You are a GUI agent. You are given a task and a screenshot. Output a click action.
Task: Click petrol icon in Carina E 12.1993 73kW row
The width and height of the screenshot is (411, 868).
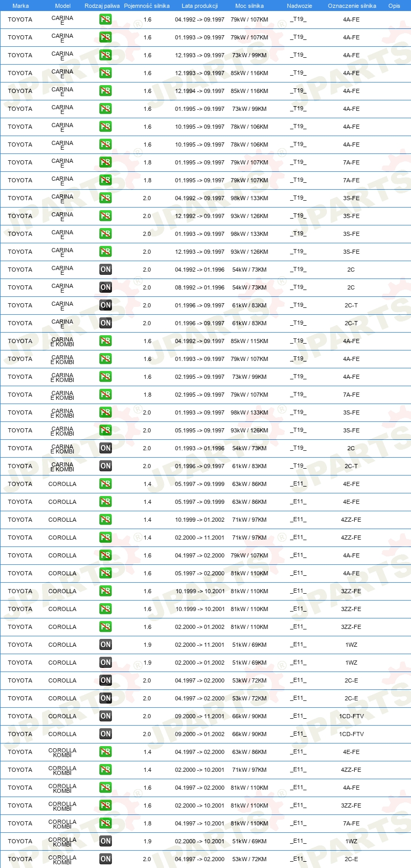point(106,55)
